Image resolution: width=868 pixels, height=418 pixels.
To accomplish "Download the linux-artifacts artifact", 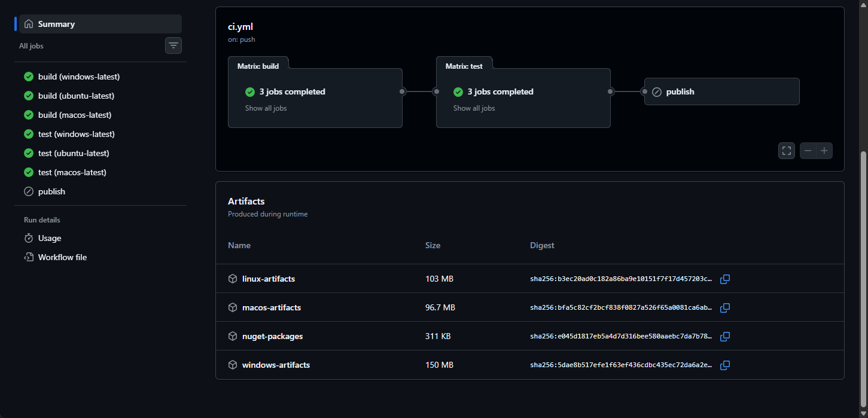I will coord(268,279).
